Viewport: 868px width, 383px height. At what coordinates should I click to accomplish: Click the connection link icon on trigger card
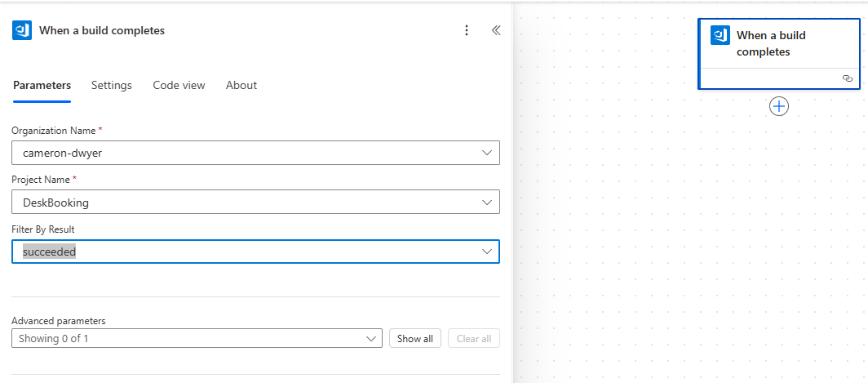point(847,78)
